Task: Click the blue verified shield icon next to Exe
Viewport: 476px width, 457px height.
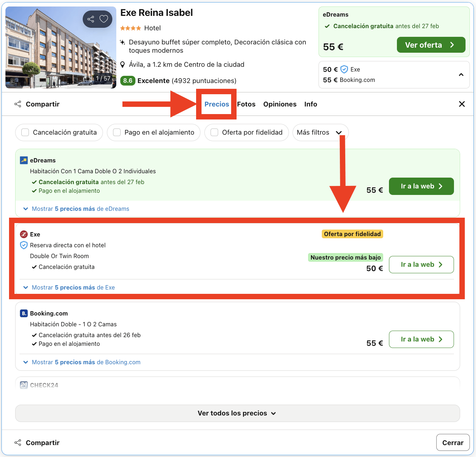Action: click(x=23, y=245)
